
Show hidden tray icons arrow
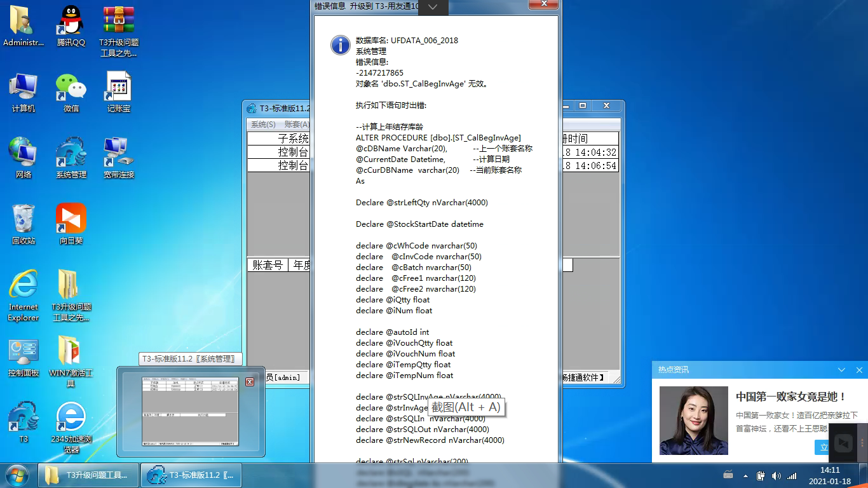click(746, 476)
